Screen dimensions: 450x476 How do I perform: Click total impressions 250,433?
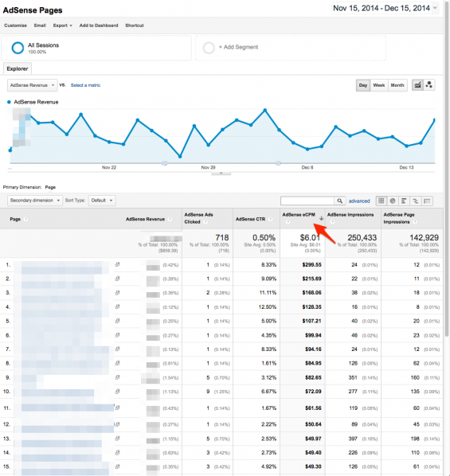click(362, 237)
